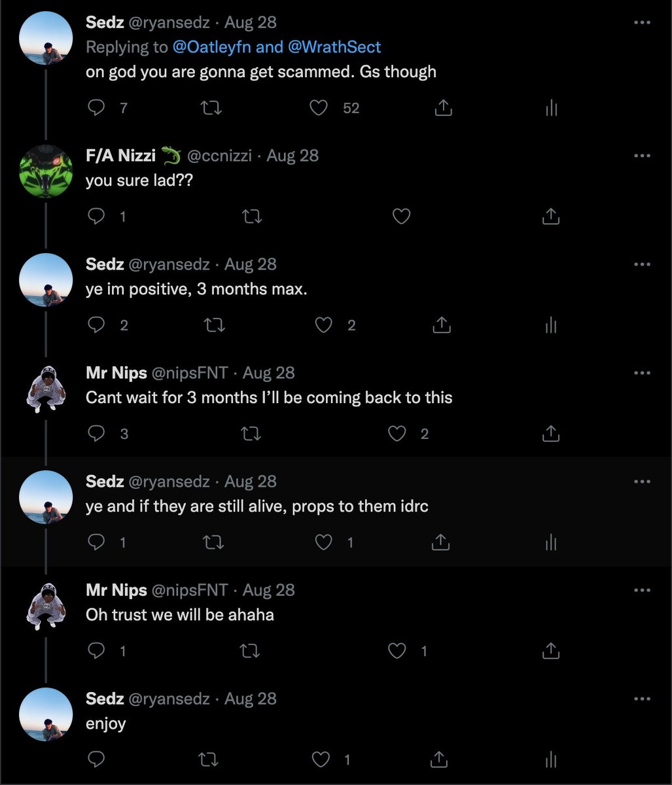Retweet the "props to them idrc" tweet

point(213,542)
